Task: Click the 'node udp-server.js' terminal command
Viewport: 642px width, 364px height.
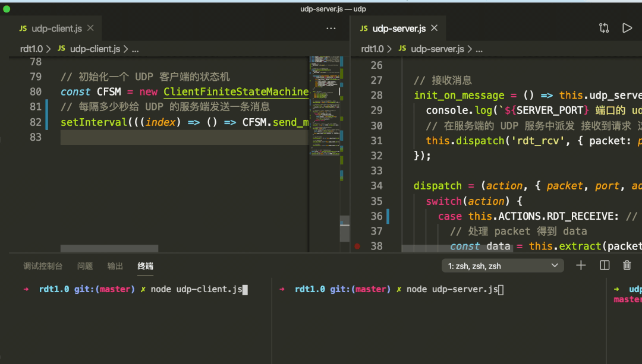Action: pyautogui.click(x=452, y=289)
